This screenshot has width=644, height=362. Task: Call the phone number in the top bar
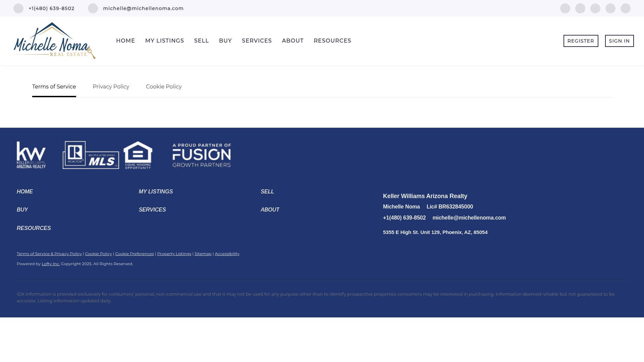pyautogui.click(x=51, y=8)
